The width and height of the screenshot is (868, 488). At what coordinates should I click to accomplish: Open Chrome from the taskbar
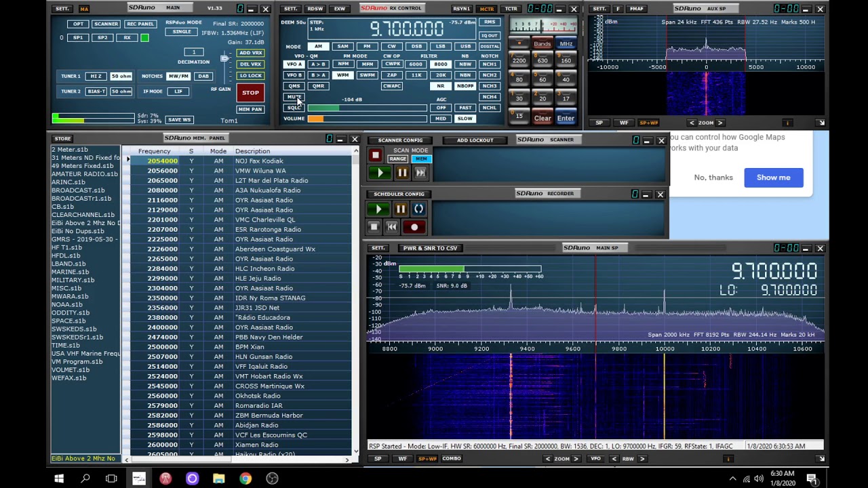pyautogui.click(x=245, y=479)
